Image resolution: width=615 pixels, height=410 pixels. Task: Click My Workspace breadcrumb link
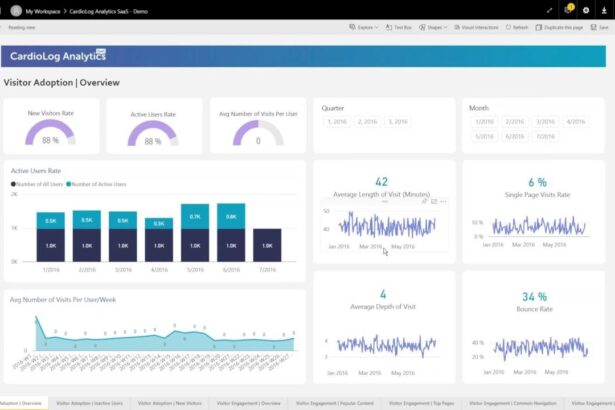tap(43, 11)
